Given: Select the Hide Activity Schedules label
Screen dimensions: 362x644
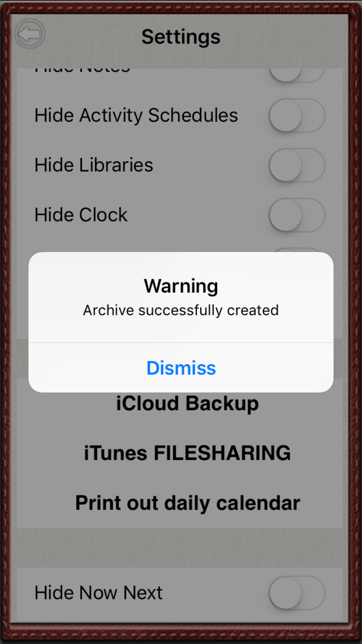Looking at the screenshot, I should pos(136,115).
